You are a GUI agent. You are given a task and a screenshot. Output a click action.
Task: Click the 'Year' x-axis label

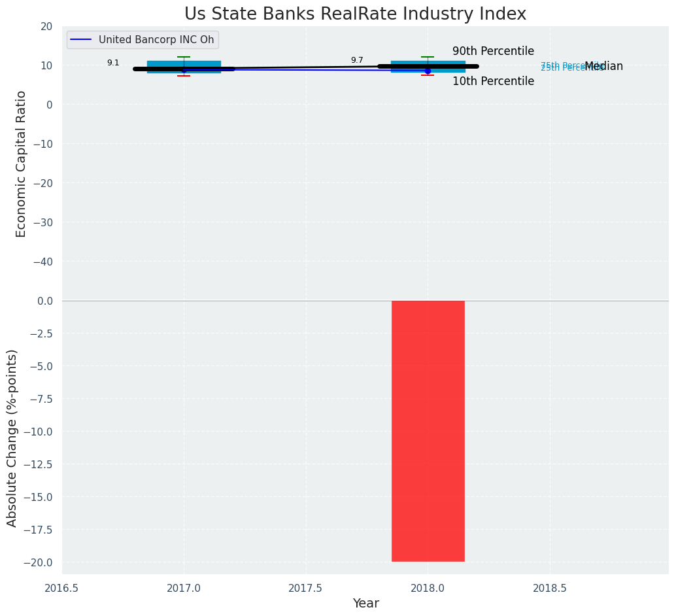pos(365,604)
